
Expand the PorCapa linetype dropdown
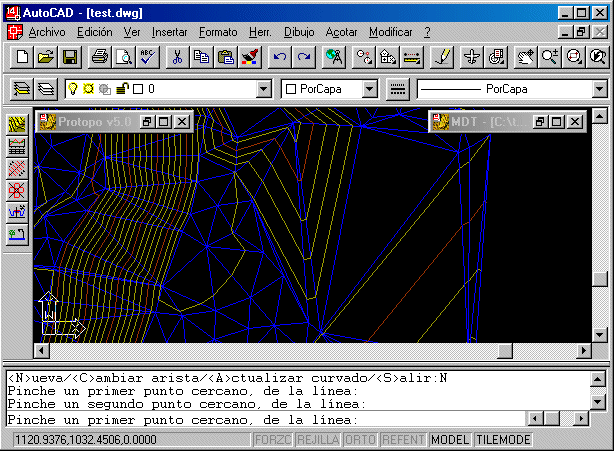tap(600, 89)
